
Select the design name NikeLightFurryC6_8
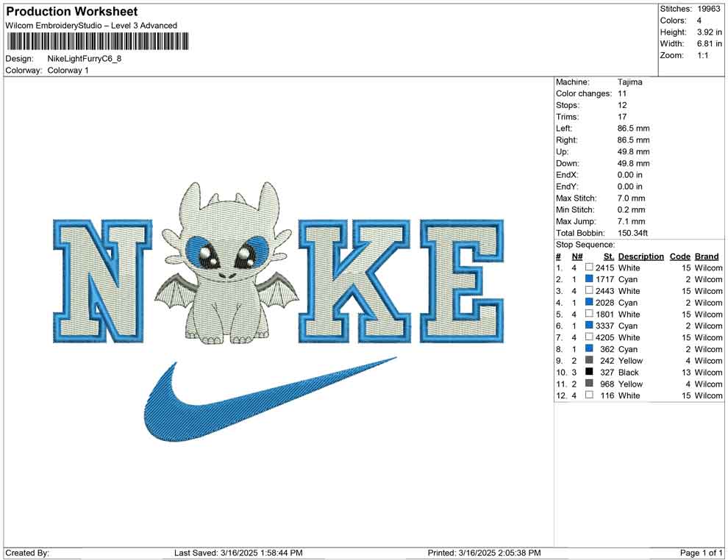click(x=85, y=59)
